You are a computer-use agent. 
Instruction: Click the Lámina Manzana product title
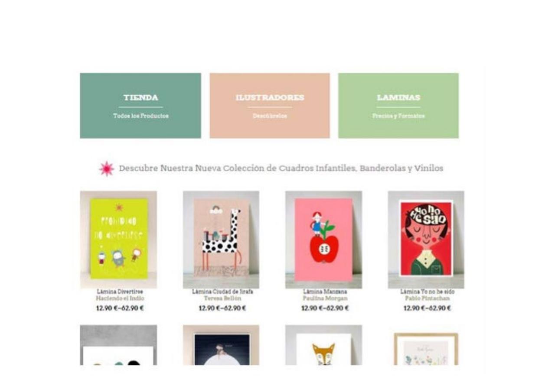pos(325,292)
